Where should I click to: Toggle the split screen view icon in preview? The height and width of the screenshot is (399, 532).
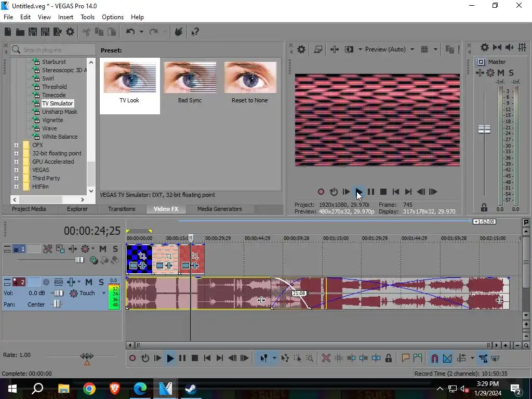[349, 49]
